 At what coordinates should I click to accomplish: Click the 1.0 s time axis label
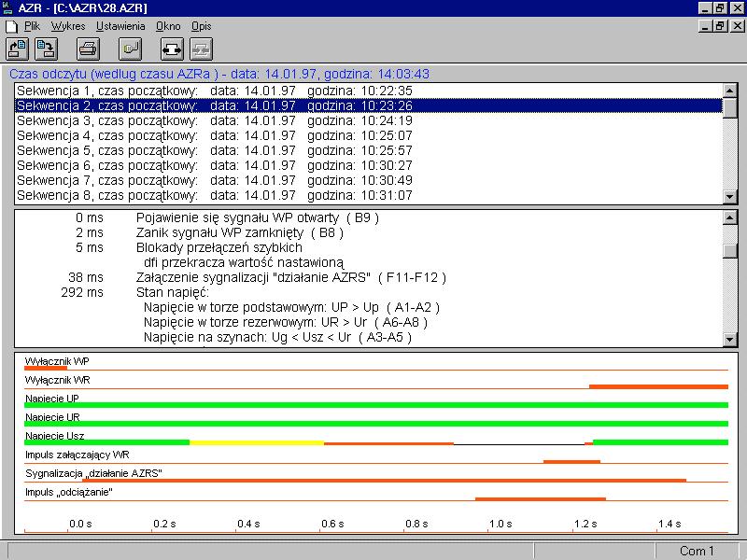click(500, 524)
